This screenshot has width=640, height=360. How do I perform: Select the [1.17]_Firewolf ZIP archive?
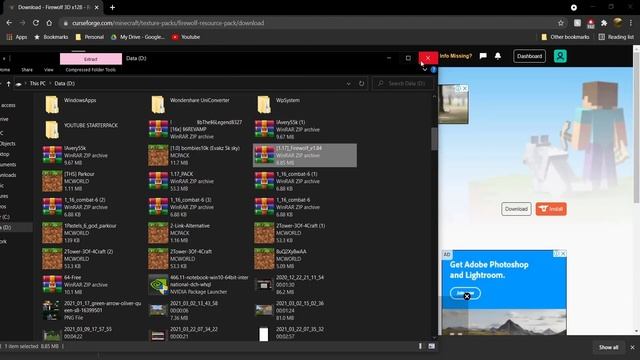(x=304, y=156)
